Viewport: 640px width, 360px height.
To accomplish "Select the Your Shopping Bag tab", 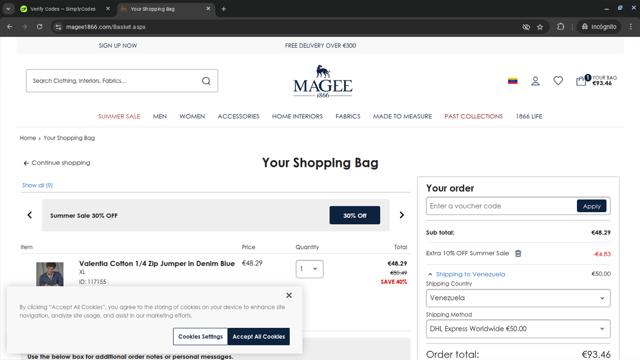I will tap(152, 9).
